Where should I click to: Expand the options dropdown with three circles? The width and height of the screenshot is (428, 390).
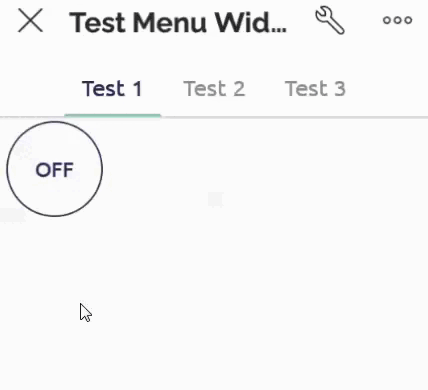(x=397, y=20)
